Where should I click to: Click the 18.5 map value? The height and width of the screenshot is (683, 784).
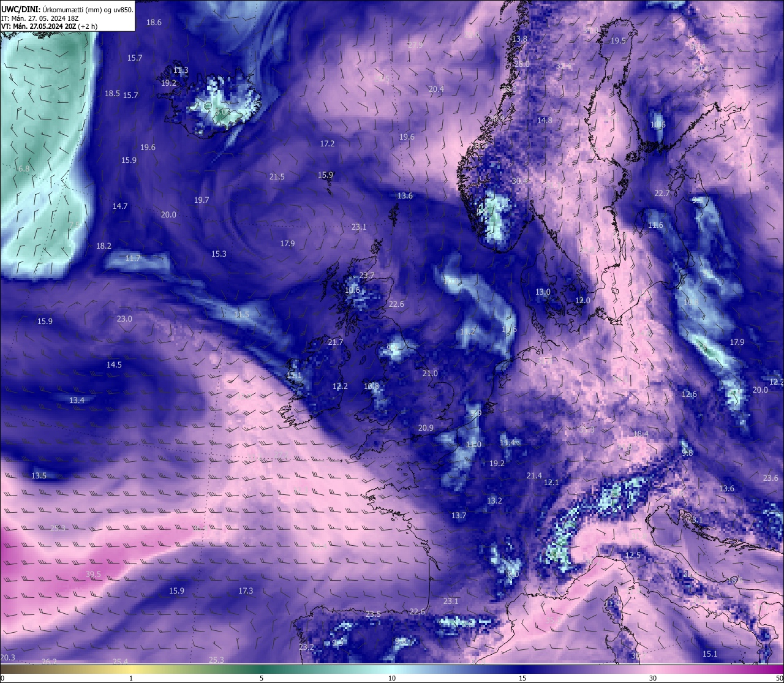(x=112, y=94)
